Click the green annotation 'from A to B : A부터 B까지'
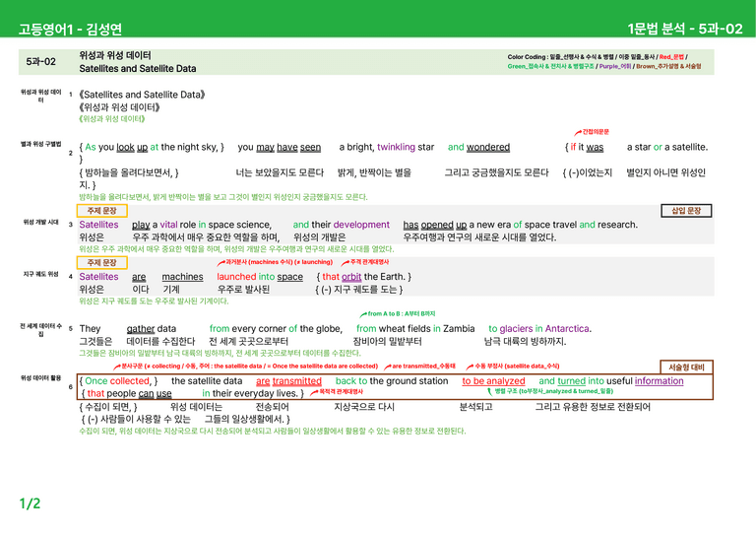Image resolution: width=756 pixels, height=535 pixels. click(402, 313)
